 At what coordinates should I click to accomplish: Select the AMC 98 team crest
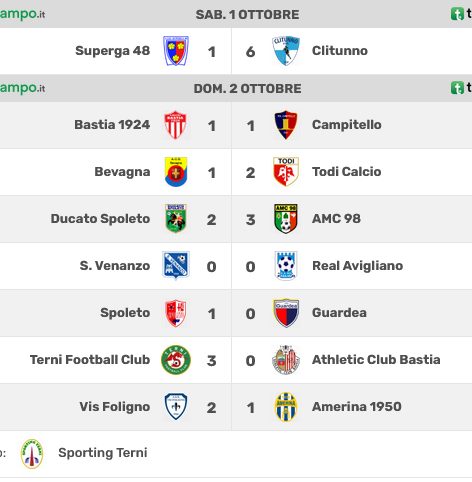(x=286, y=219)
